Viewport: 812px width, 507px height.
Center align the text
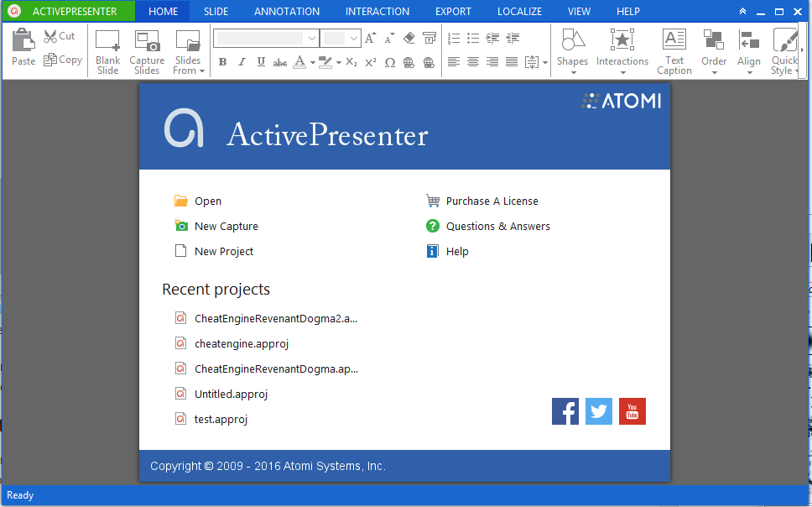pyautogui.click(x=473, y=62)
